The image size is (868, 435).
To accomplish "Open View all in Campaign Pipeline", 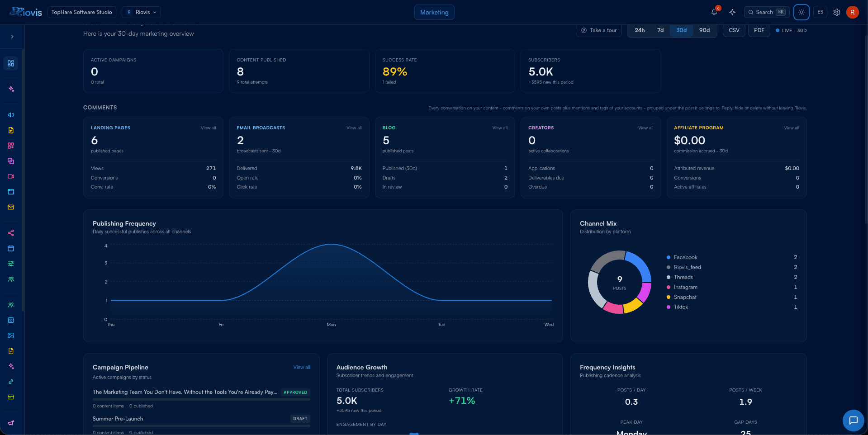I will pos(302,367).
